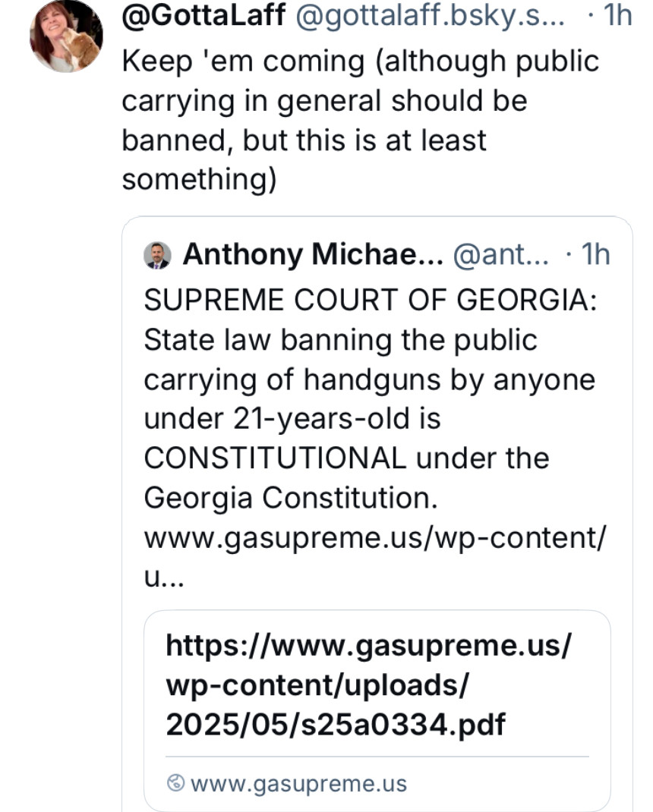Open GottaLaff's profile avatar photo

(66, 36)
